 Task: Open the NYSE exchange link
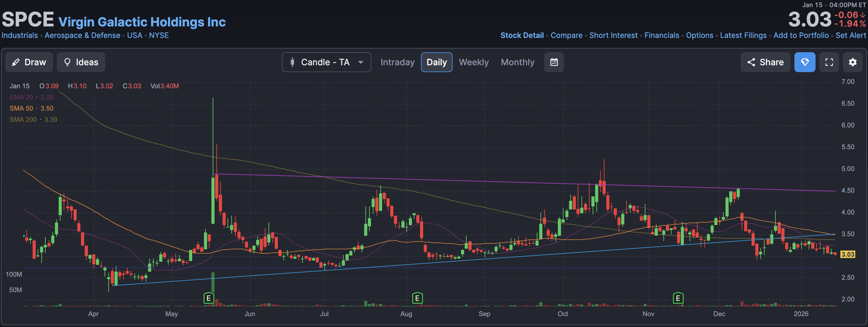(159, 35)
